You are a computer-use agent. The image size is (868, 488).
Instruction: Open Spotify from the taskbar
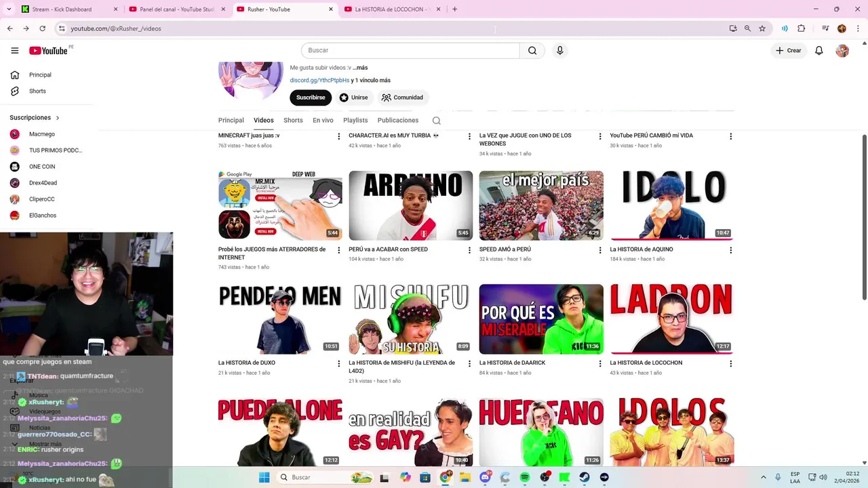pyautogui.click(x=525, y=477)
